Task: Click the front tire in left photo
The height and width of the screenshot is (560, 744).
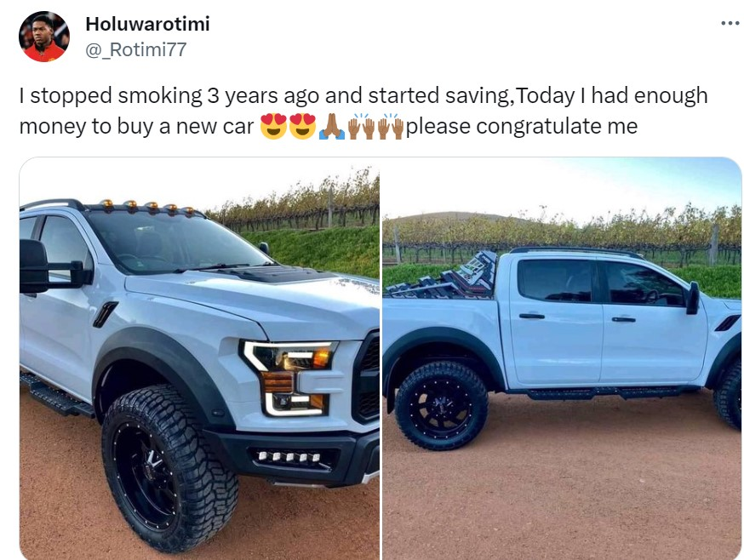Action: [x=170, y=467]
